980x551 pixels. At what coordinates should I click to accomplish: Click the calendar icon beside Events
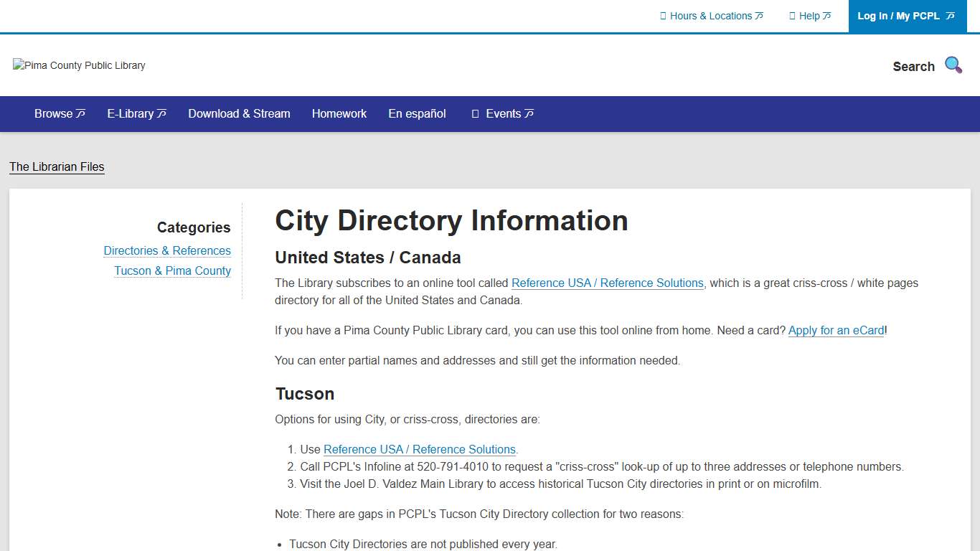pos(474,113)
